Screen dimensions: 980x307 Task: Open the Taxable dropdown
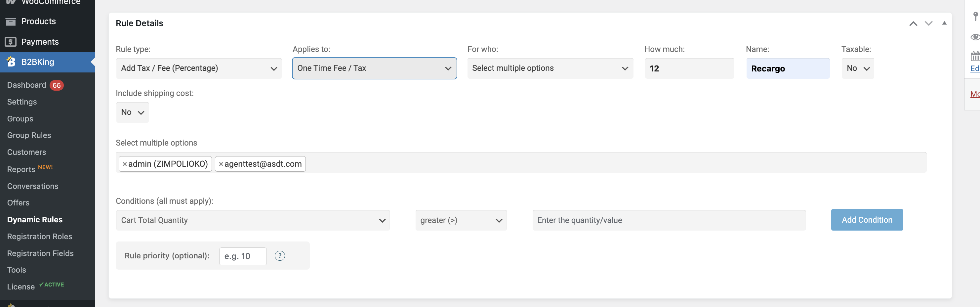tap(858, 68)
